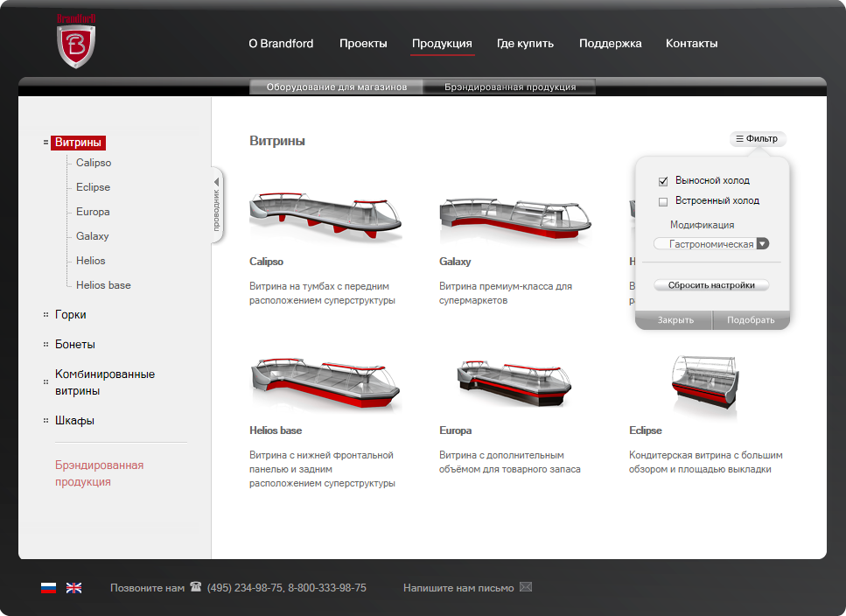Check the Встроенный холод checkbox
The image size is (846, 616).
pos(663,202)
